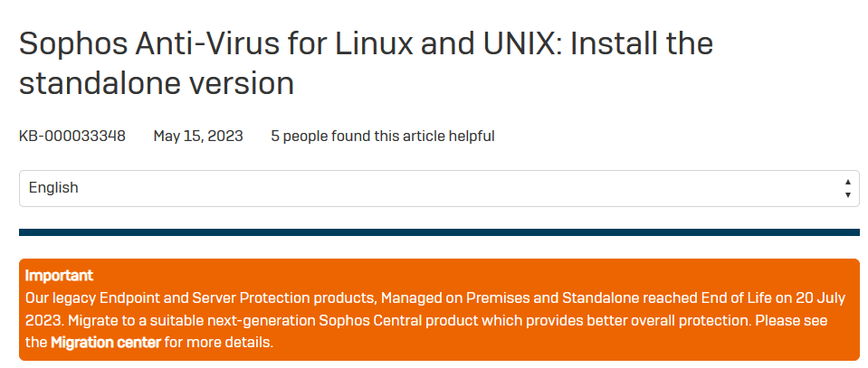The image size is (868, 368).
Task: Click "for more details" text in banner
Action: (x=218, y=343)
